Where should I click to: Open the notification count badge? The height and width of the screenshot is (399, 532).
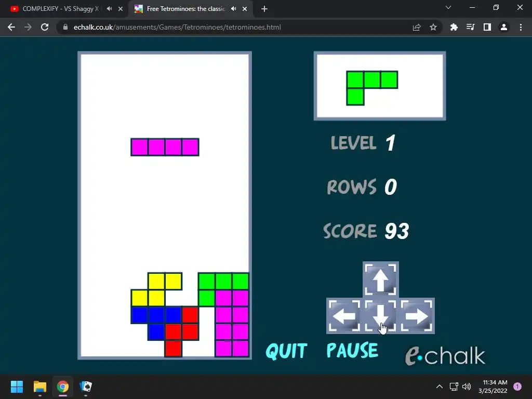(x=517, y=386)
